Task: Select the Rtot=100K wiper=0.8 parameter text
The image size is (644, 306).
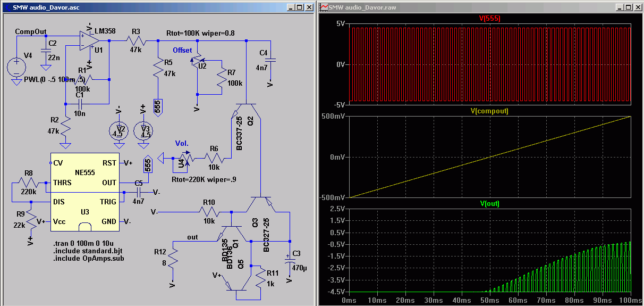Action: (x=201, y=32)
